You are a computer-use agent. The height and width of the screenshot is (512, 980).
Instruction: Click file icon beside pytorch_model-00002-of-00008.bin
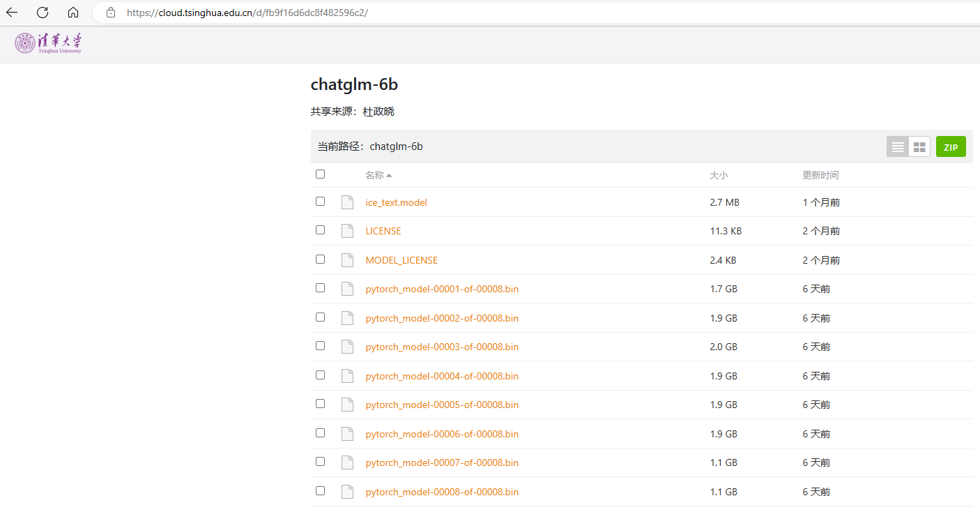click(347, 318)
